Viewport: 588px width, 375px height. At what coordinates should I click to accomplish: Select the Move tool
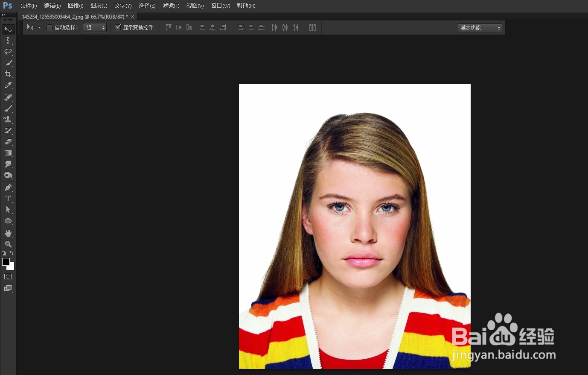[x=8, y=29]
